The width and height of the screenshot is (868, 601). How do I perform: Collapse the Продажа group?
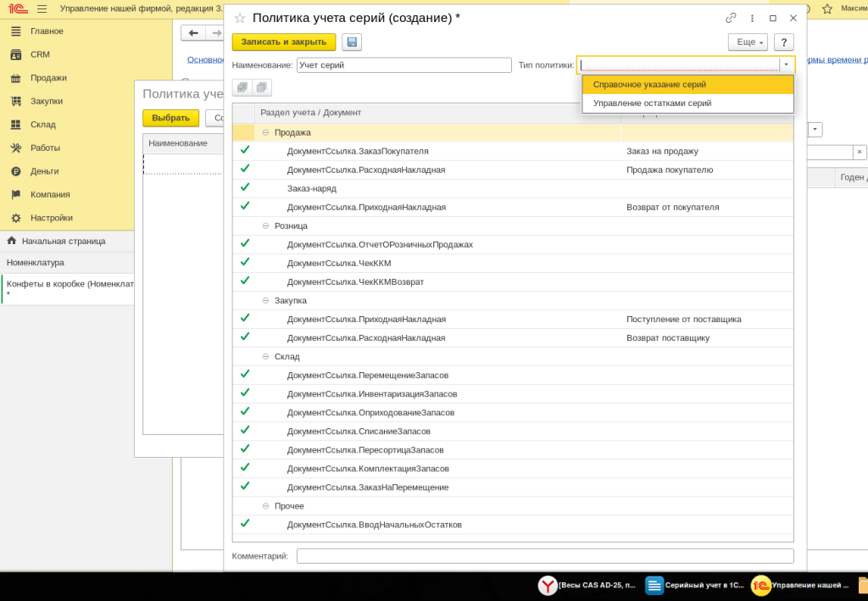(x=265, y=133)
